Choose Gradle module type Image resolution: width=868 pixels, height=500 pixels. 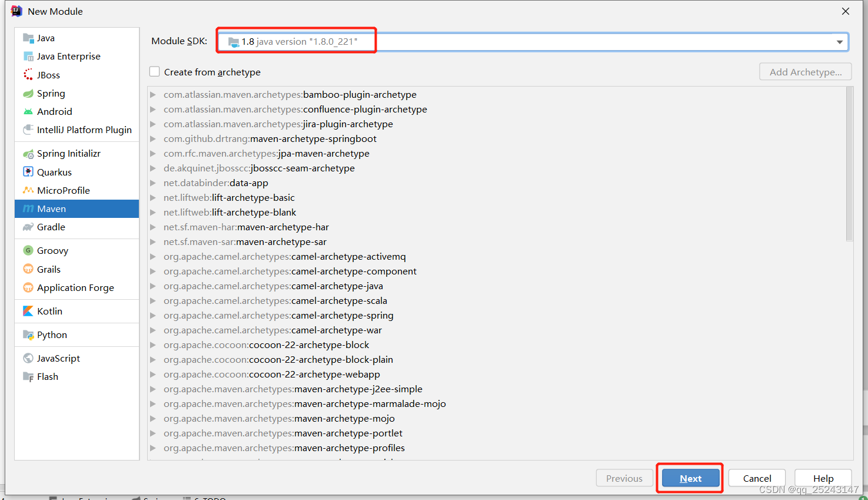pyautogui.click(x=77, y=227)
